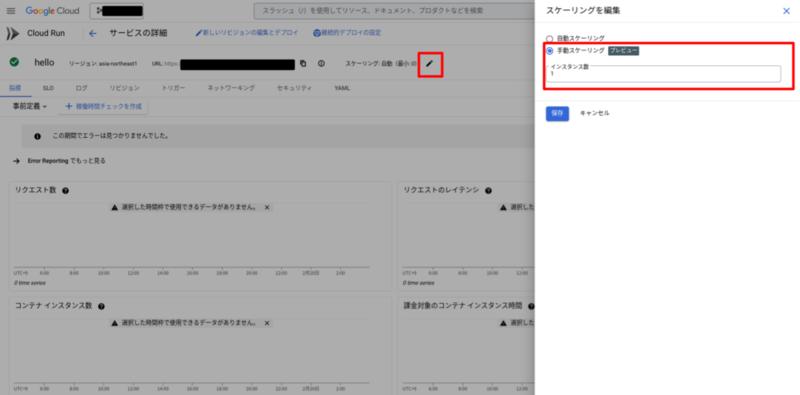
Task: Focus the top resource search box
Action: pos(394,11)
